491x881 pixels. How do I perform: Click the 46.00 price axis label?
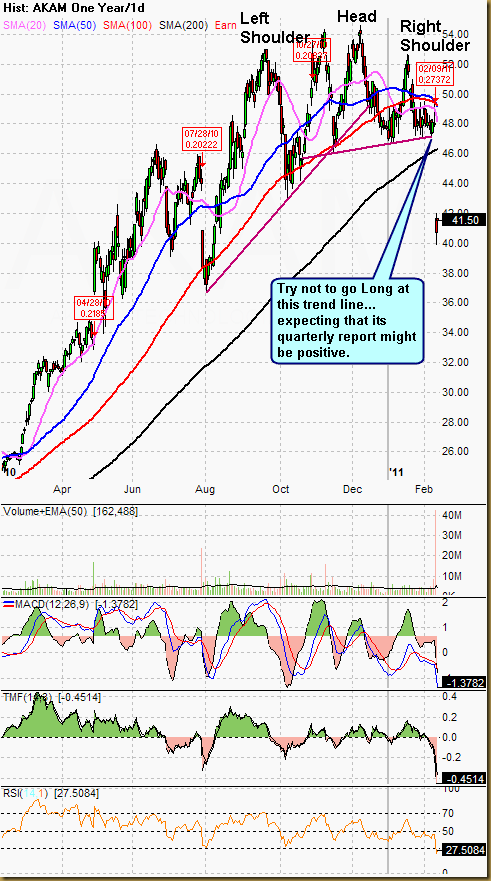point(457,153)
